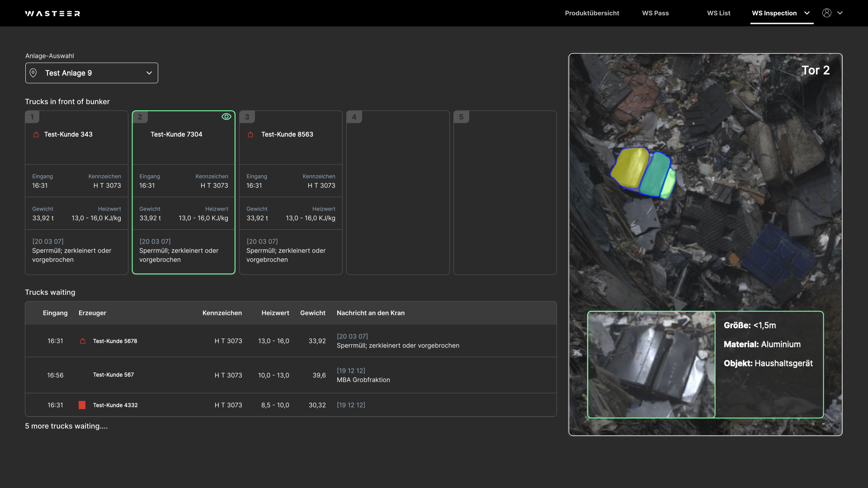Open the Produktübersicht tab
Viewport: 868px width, 488px height.
(x=592, y=13)
